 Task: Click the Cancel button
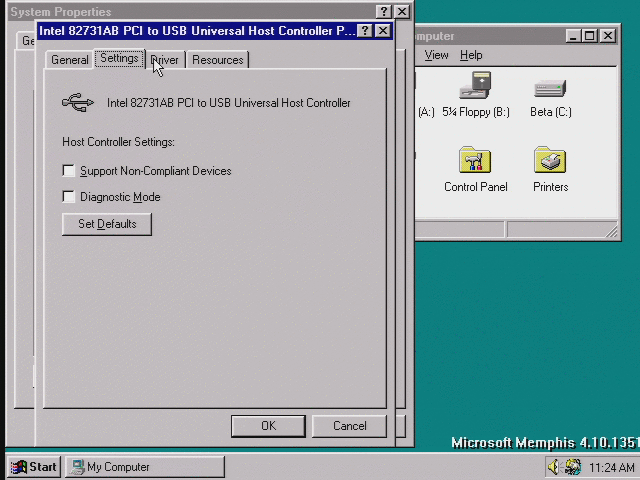tap(349, 426)
